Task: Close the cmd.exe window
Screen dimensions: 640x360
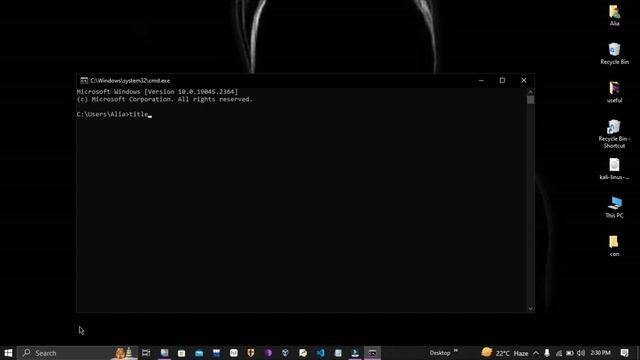Action: 524,80
